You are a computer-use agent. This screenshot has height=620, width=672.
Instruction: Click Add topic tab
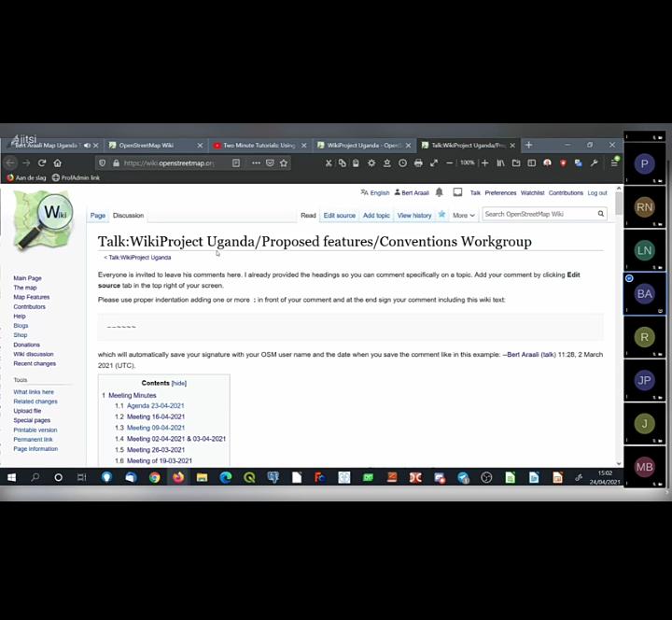click(x=376, y=216)
